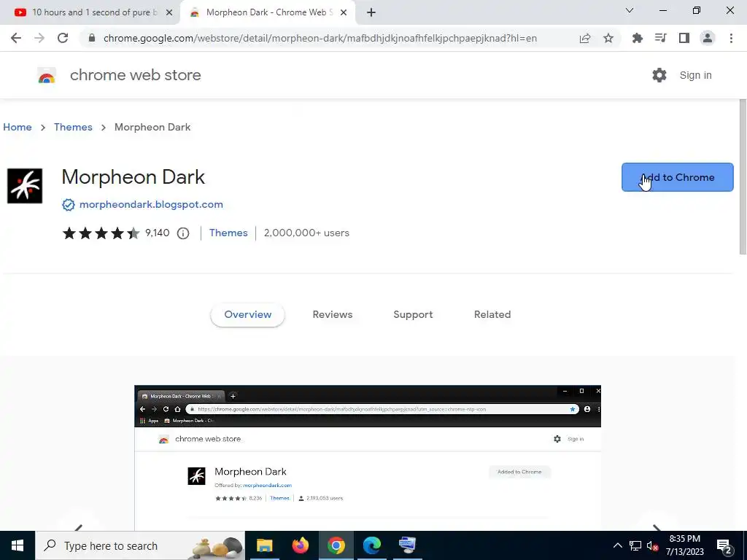Toggle Chrome side panel icon
The width and height of the screenshot is (747, 560).
pyautogui.click(x=684, y=38)
